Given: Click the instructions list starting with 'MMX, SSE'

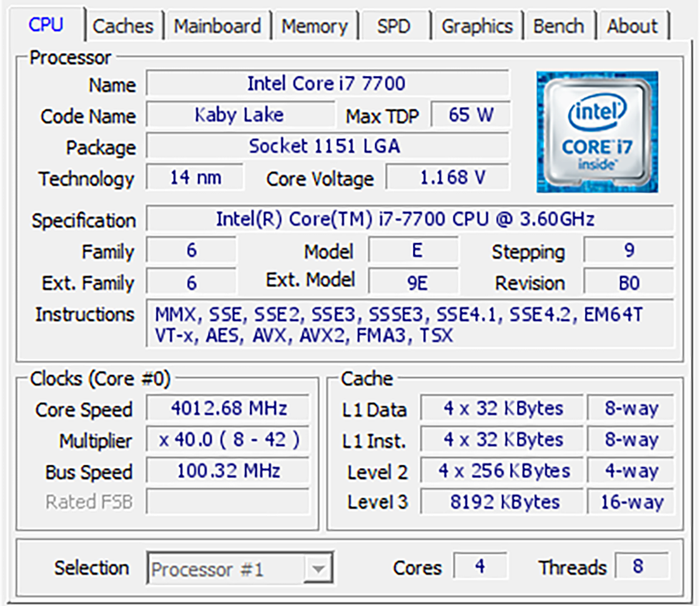Looking at the screenshot, I should tap(410, 324).
